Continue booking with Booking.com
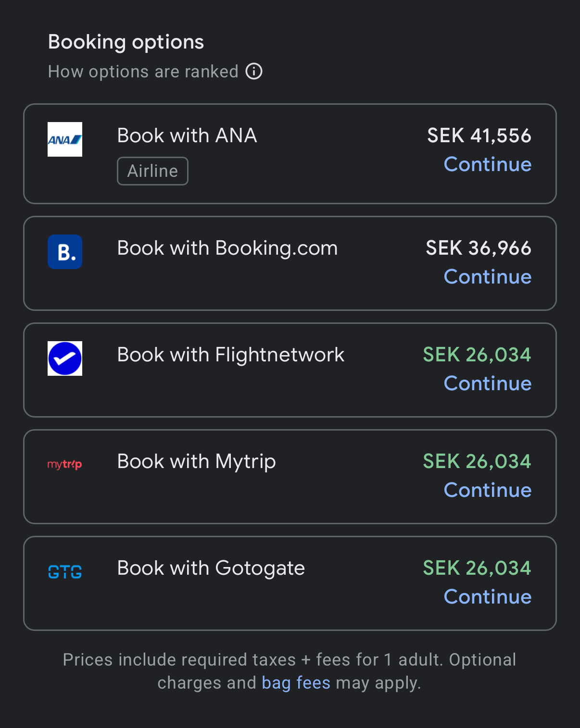580x728 pixels. point(487,277)
